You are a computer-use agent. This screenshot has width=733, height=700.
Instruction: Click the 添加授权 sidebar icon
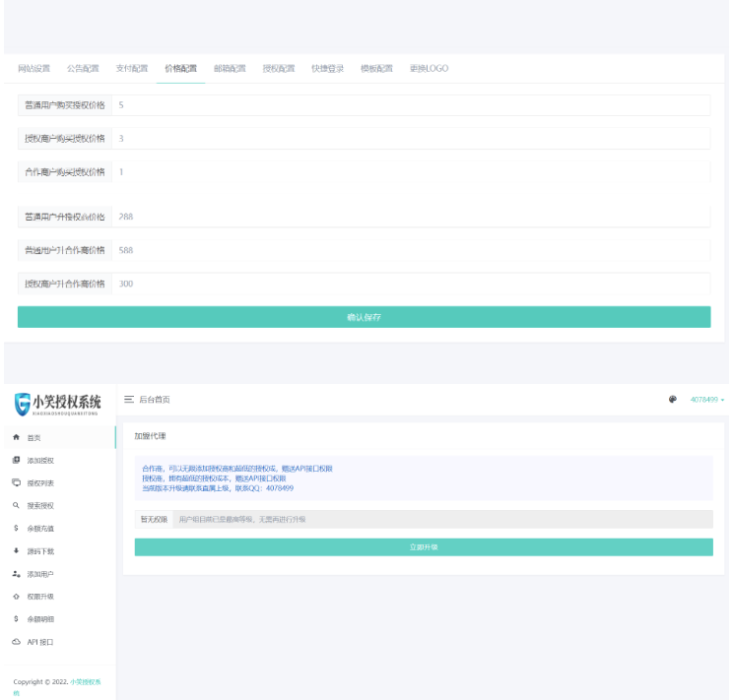pyautogui.click(x=17, y=460)
